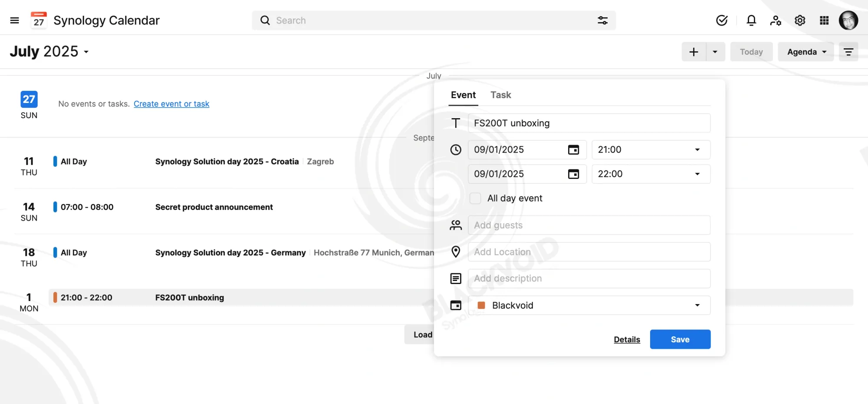Screen dimensions: 868x404
Task: Click the FS200T unboxing title field
Action: (x=589, y=123)
